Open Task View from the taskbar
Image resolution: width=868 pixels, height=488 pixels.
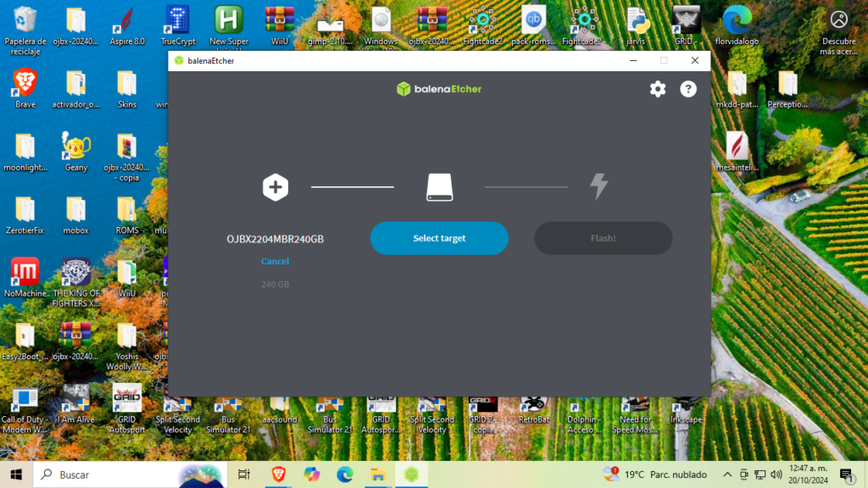(x=243, y=474)
